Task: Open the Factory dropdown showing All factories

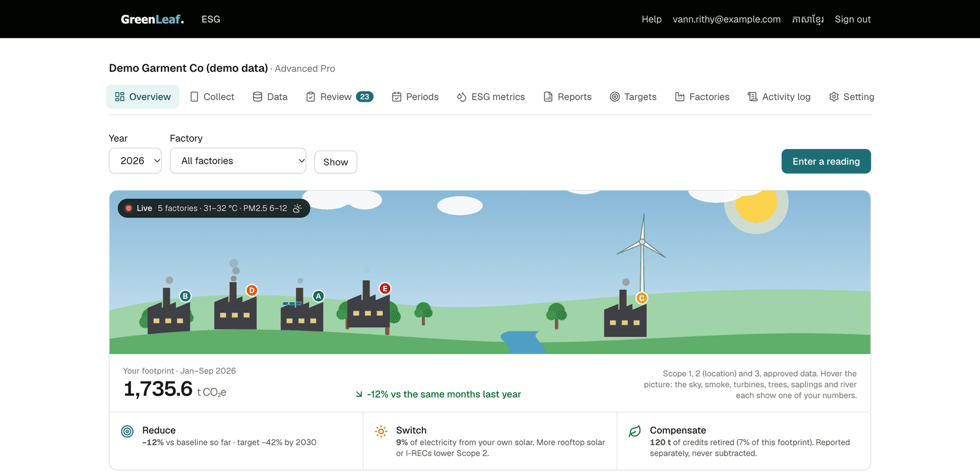Action: tap(238, 161)
